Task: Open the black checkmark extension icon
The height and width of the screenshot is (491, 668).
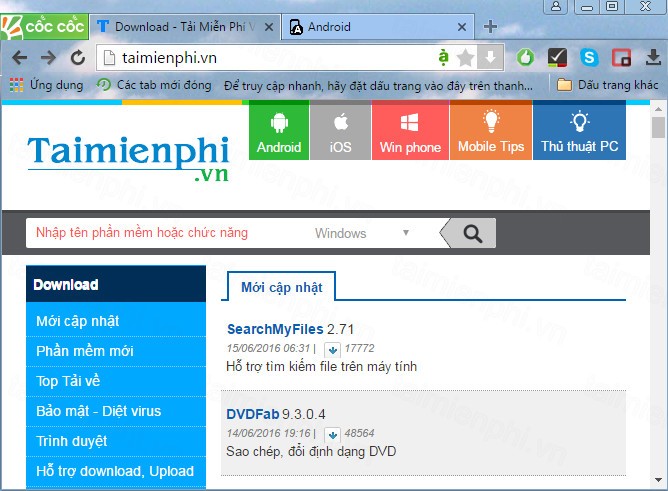Action: click(x=557, y=57)
